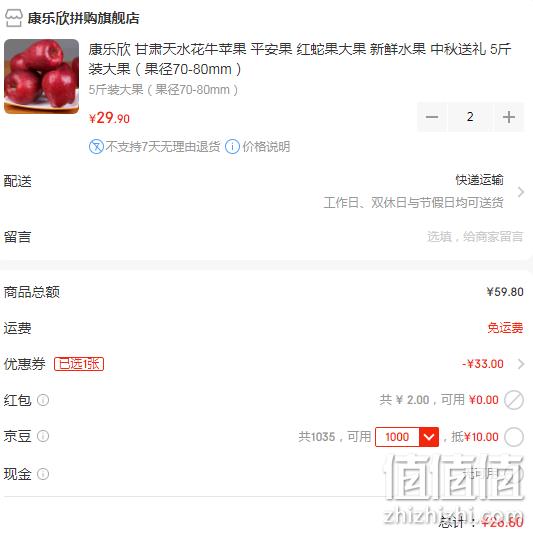Image resolution: width=533 pixels, height=533 pixels.
Task: Click the quantity field showing 2
Action: 470,117
